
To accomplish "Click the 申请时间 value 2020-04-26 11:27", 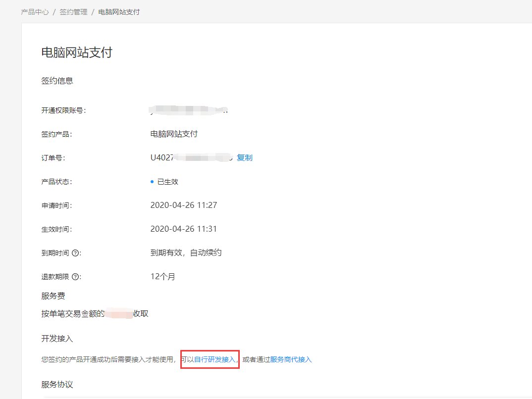I will coord(183,205).
